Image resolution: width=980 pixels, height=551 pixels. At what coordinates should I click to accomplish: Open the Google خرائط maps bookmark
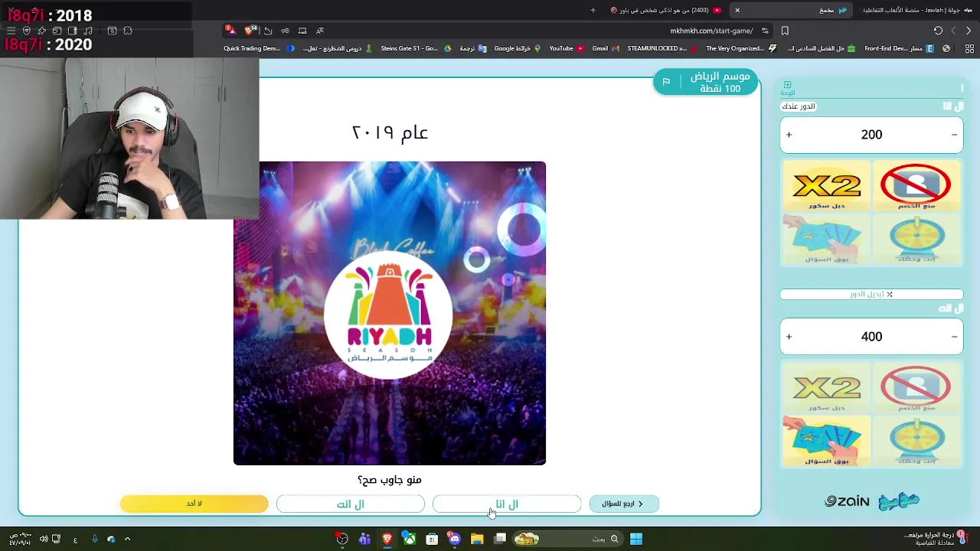[x=517, y=48]
